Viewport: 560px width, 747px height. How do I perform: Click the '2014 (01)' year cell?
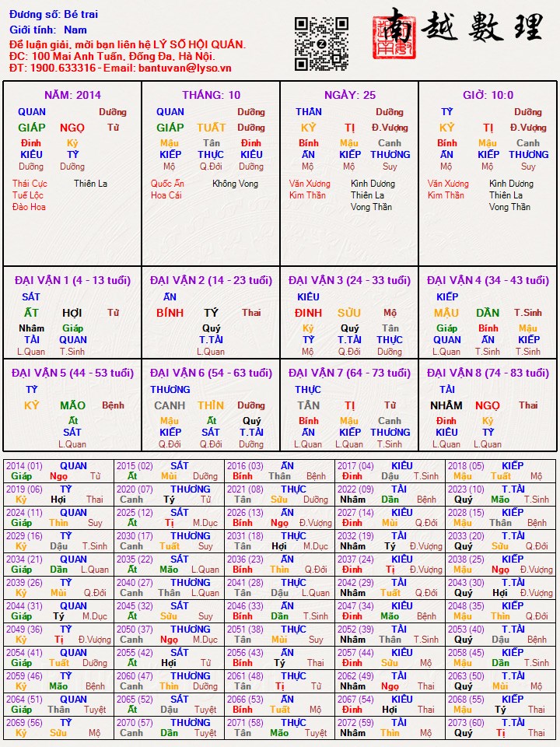click(x=58, y=472)
